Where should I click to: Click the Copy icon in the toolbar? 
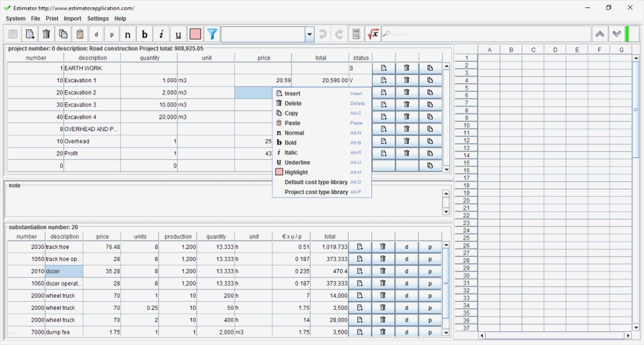63,34
